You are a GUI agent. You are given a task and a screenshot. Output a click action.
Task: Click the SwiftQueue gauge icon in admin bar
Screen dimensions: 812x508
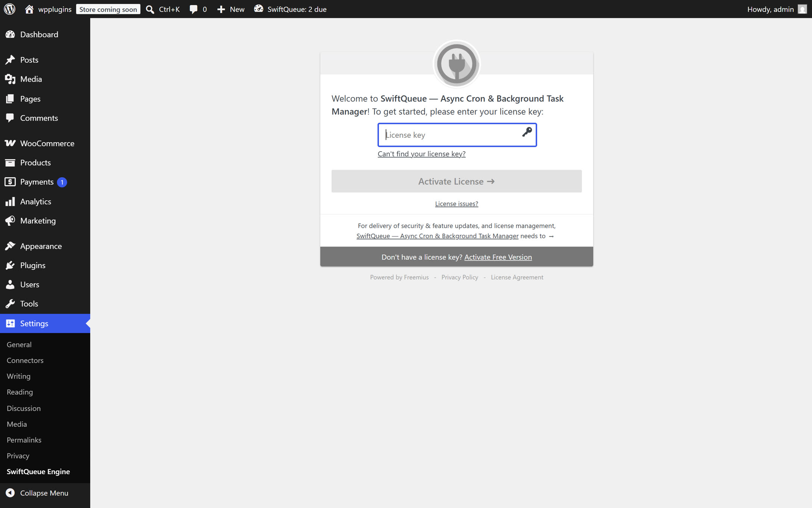pyautogui.click(x=259, y=9)
